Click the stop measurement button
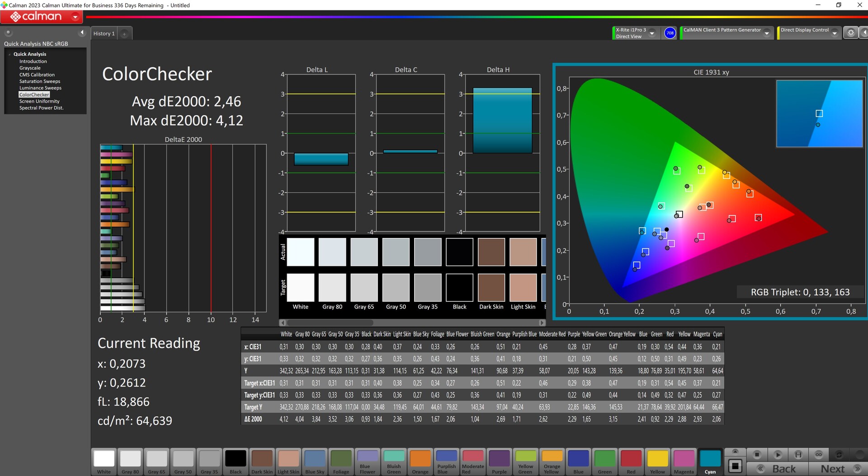 point(757,455)
